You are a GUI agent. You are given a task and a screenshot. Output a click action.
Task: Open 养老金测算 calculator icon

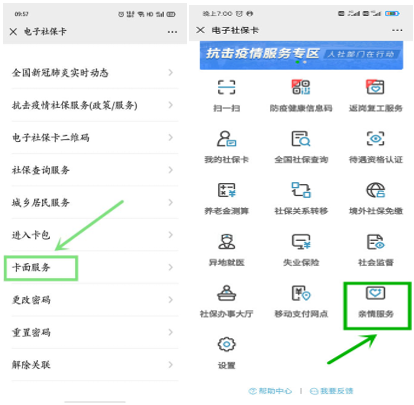(x=226, y=190)
